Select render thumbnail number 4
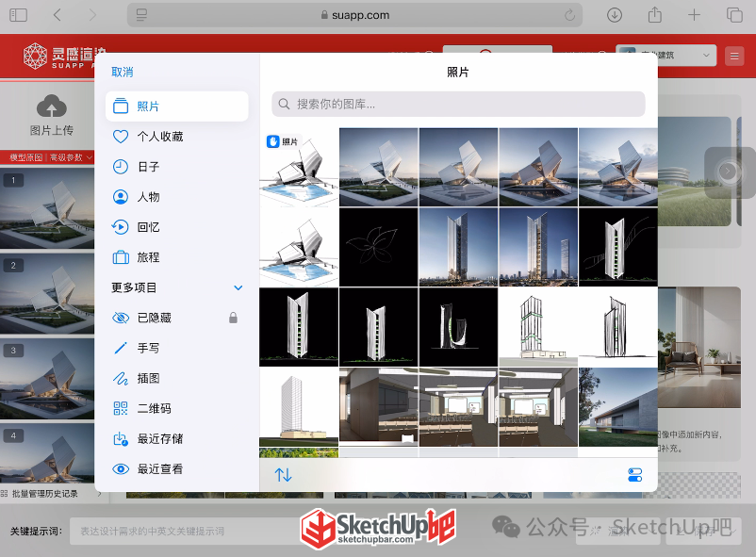 [x=47, y=453]
